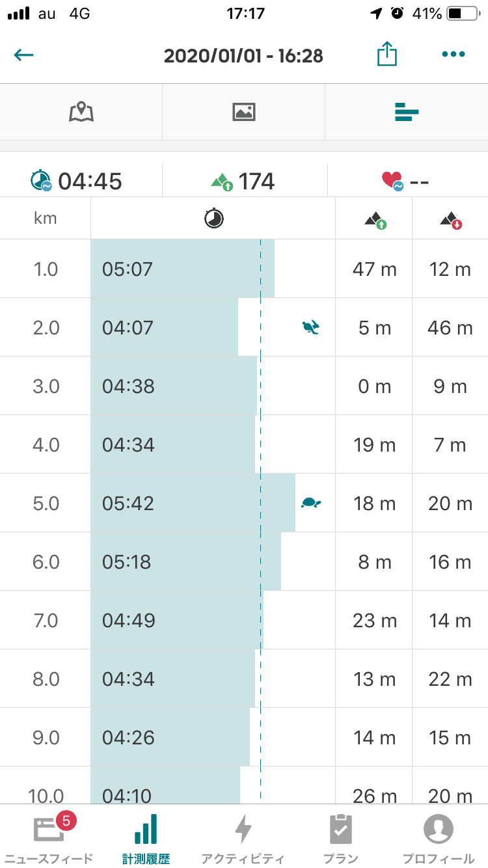Switch to the photos view tab
This screenshot has height=868, width=488.
tap(243, 112)
